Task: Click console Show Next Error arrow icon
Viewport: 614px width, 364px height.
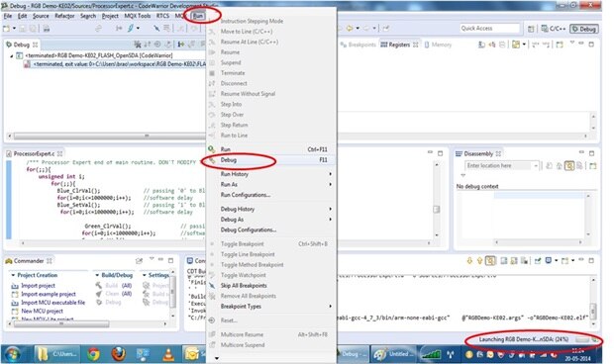Action: point(469,261)
